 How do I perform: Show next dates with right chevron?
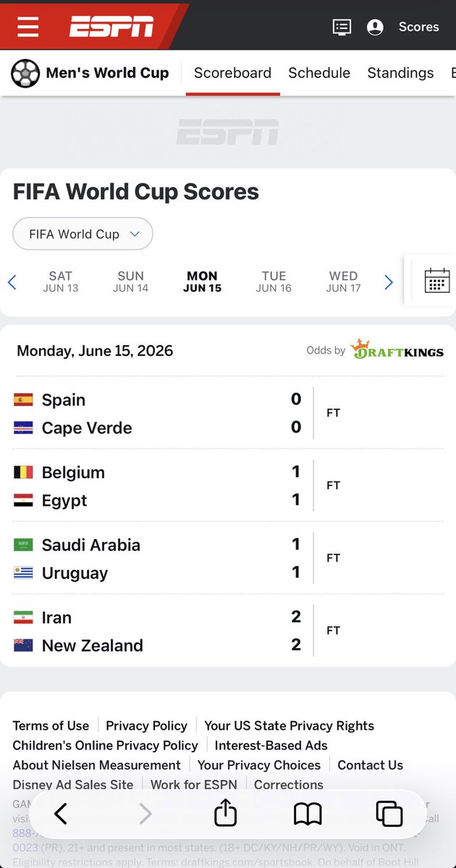[389, 282]
